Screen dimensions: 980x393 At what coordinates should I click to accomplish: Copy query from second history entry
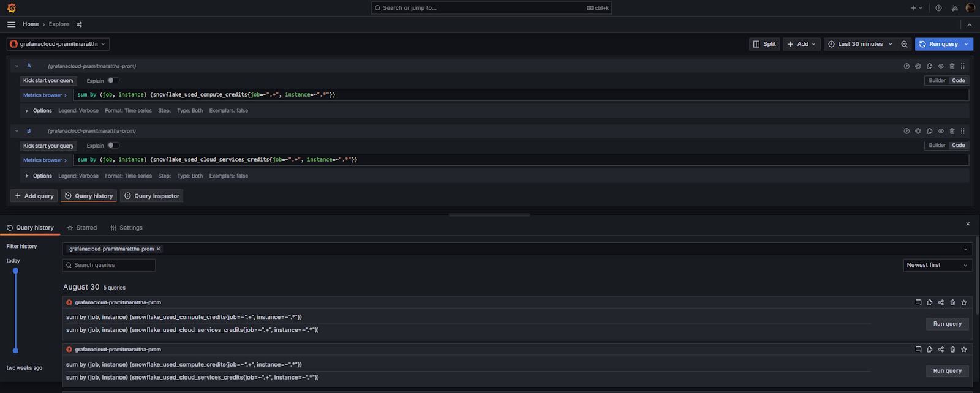(930, 350)
